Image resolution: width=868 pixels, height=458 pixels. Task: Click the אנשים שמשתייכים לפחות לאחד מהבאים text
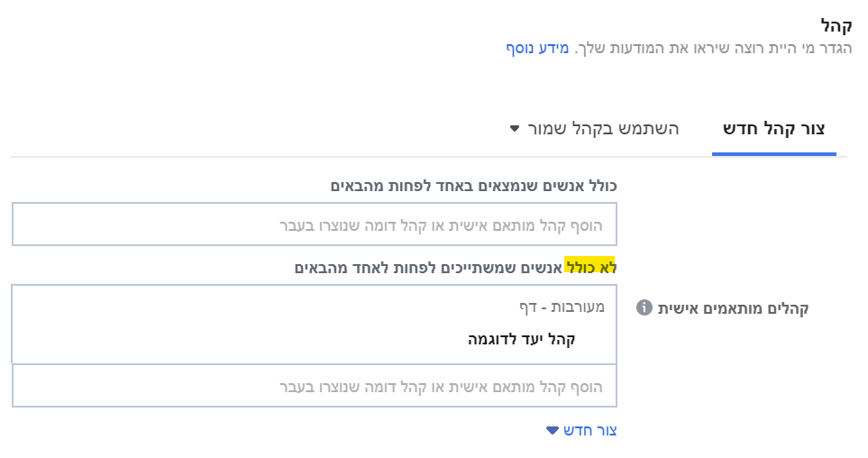click(x=428, y=268)
